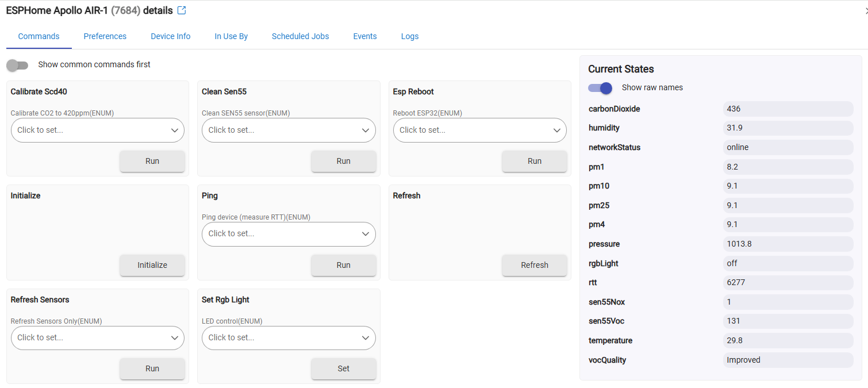Click the Calibrate Scd40 card title
Screen dimensions: 868x388
click(39, 91)
